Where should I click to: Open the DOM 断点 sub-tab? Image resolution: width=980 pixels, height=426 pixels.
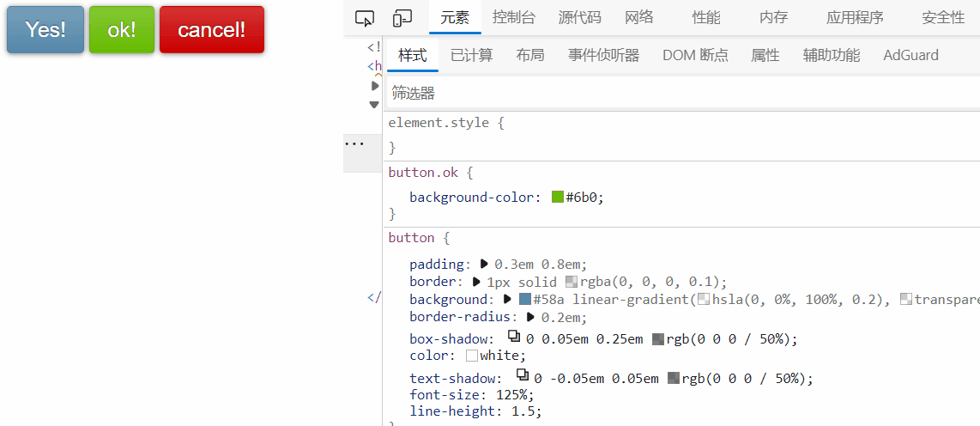coord(696,55)
